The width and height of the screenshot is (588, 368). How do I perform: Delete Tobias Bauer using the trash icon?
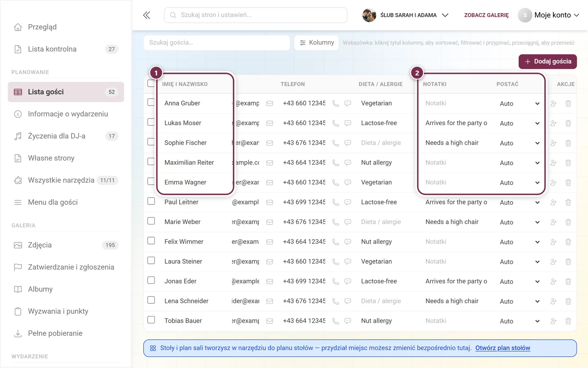coord(568,321)
